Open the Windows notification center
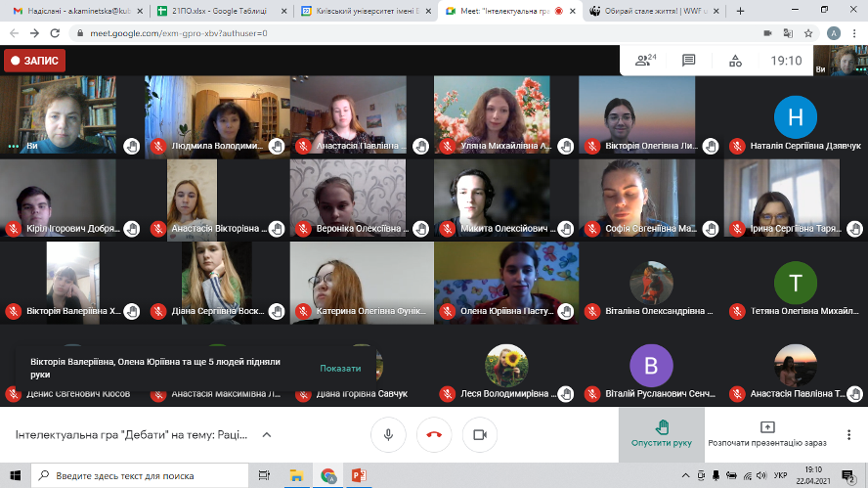Image resolution: width=868 pixels, height=488 pixels. point(848,475)
